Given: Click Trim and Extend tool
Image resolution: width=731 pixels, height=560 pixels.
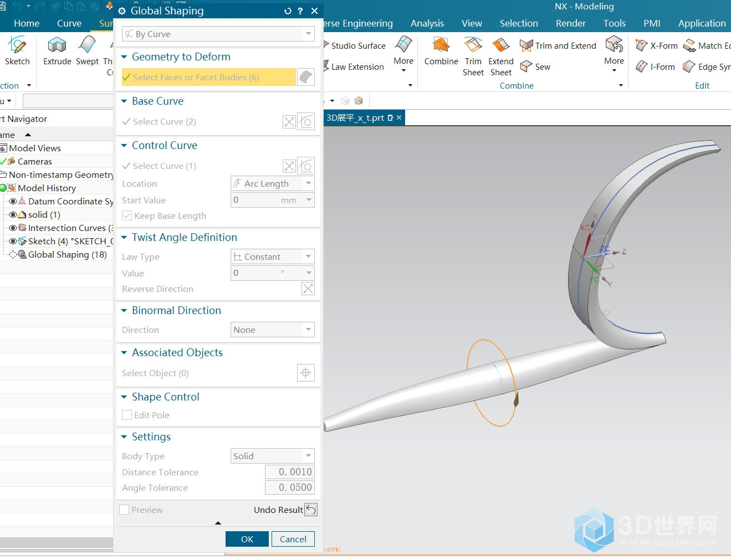Looking at the screenshot, I should (558, 45).
